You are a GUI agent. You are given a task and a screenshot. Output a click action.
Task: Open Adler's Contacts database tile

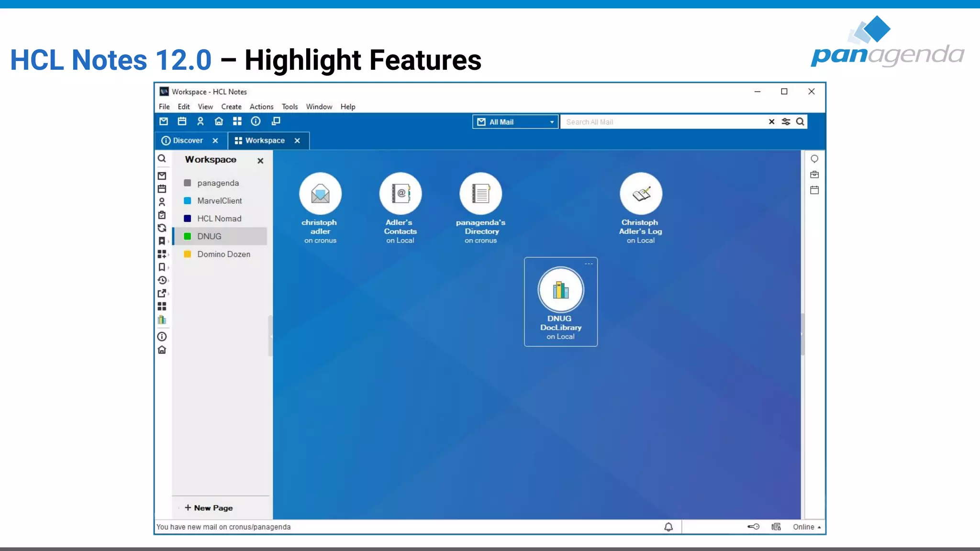coord(400,208)
